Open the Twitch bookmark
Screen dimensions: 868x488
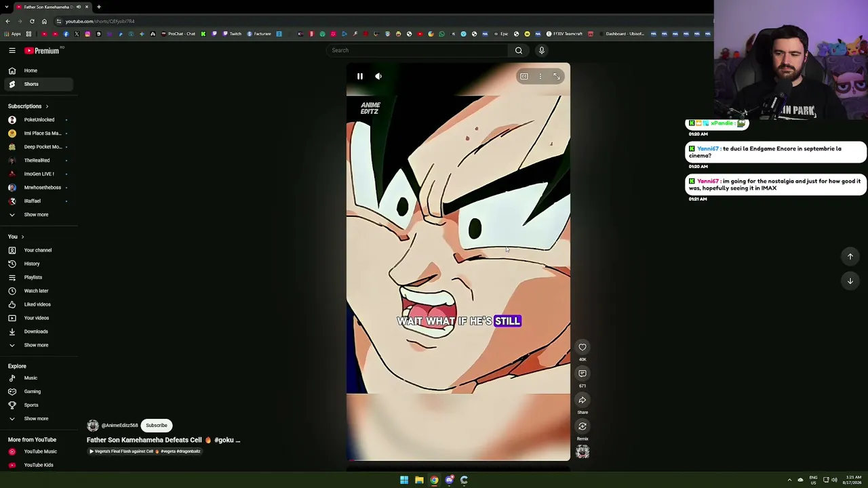pyautogui.click(x=232, y=34)
